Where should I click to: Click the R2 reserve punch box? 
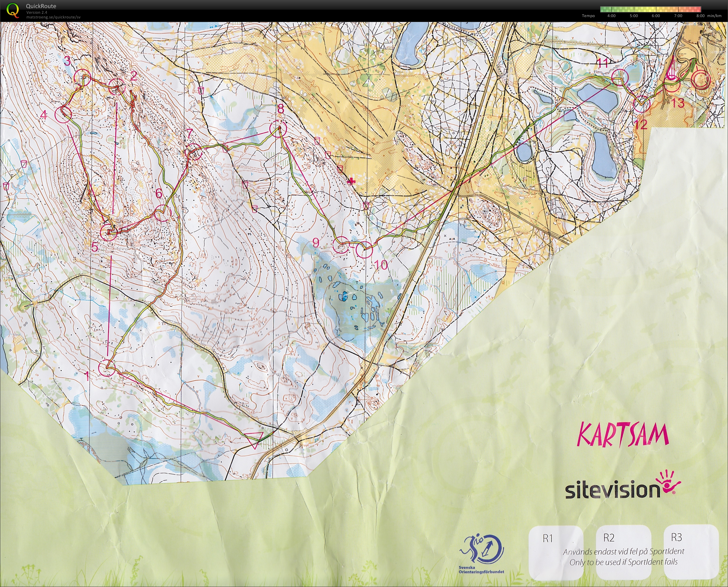click(624, 552)
